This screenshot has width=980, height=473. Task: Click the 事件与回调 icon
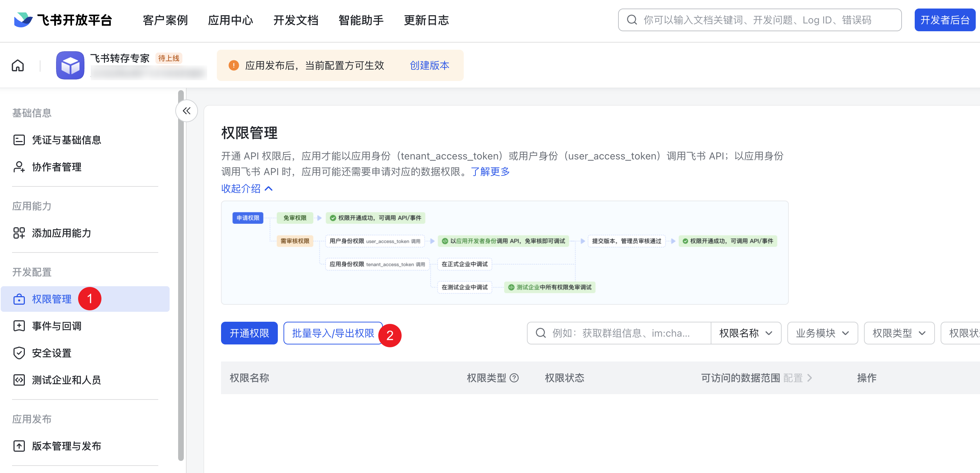point(19,326)
